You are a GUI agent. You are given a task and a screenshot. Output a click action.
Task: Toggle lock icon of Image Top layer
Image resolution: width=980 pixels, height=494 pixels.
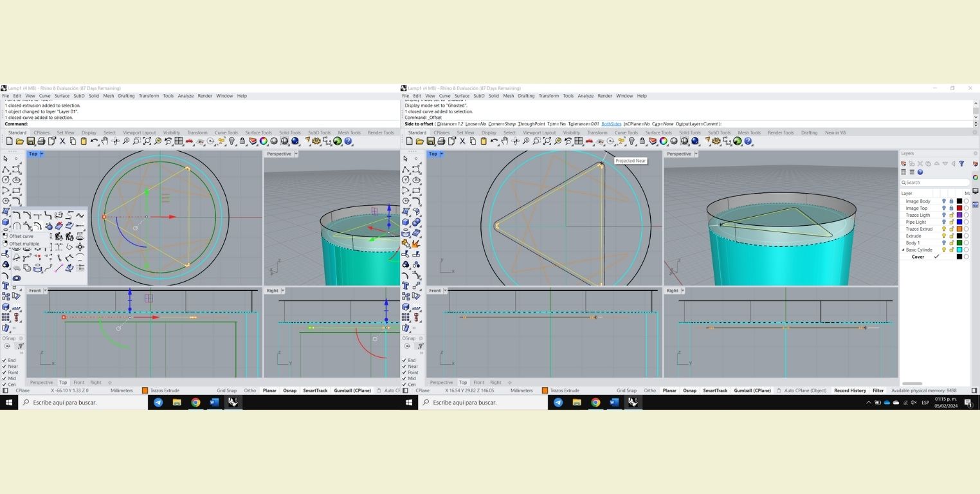coord(952,208)
